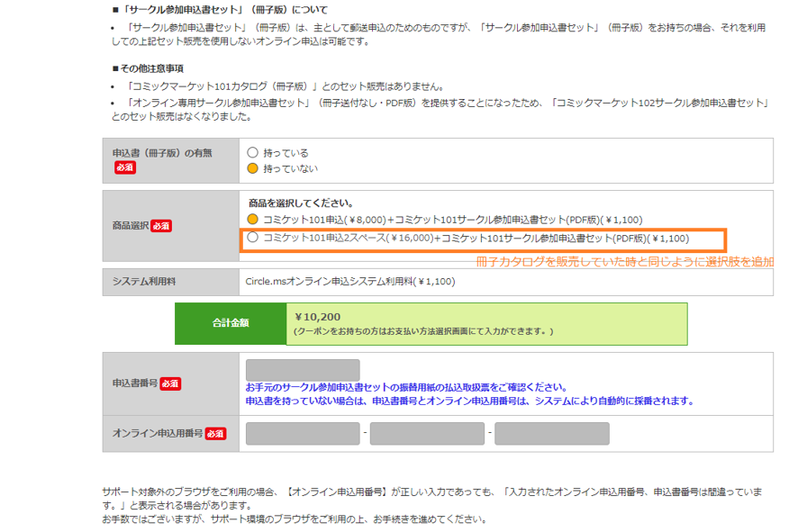
Task: Click the Circle.ms system fee text
Action: [x=349, y=282]
